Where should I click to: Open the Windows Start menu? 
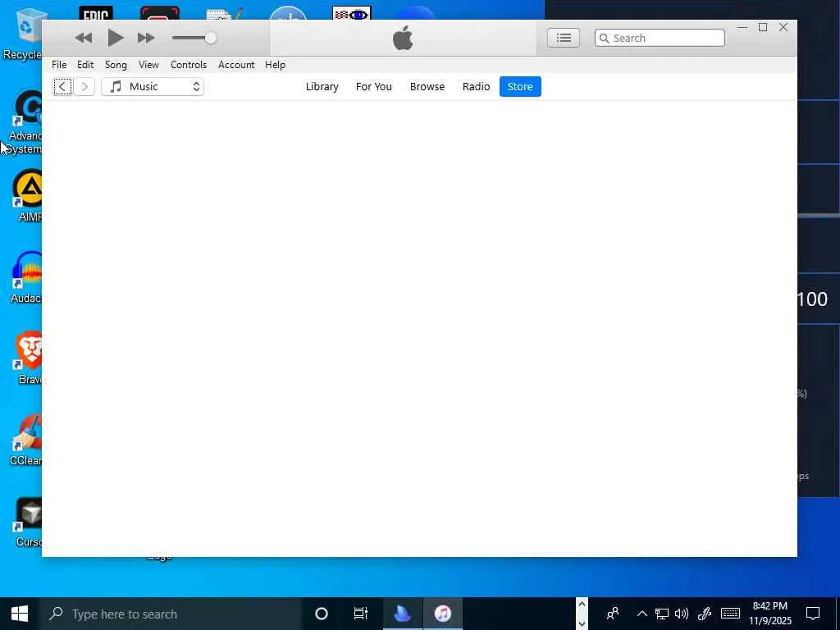(x=20, y=614)
